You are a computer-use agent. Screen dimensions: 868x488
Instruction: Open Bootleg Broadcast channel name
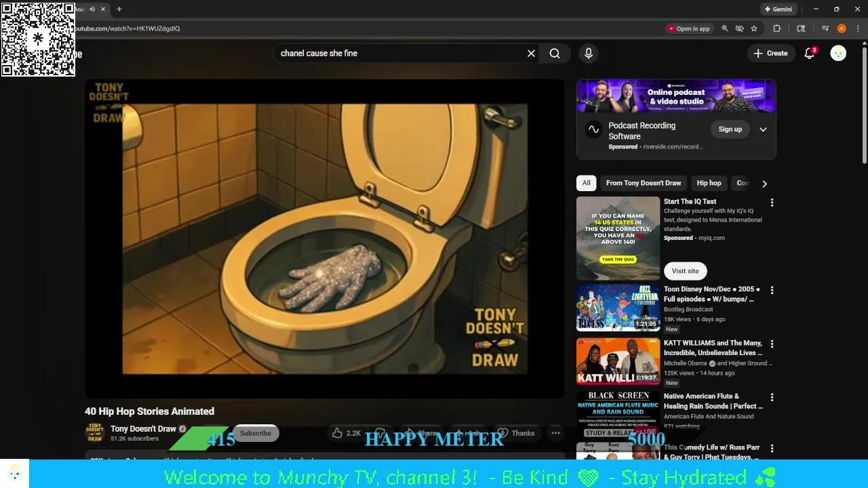[x=688, y=310]
